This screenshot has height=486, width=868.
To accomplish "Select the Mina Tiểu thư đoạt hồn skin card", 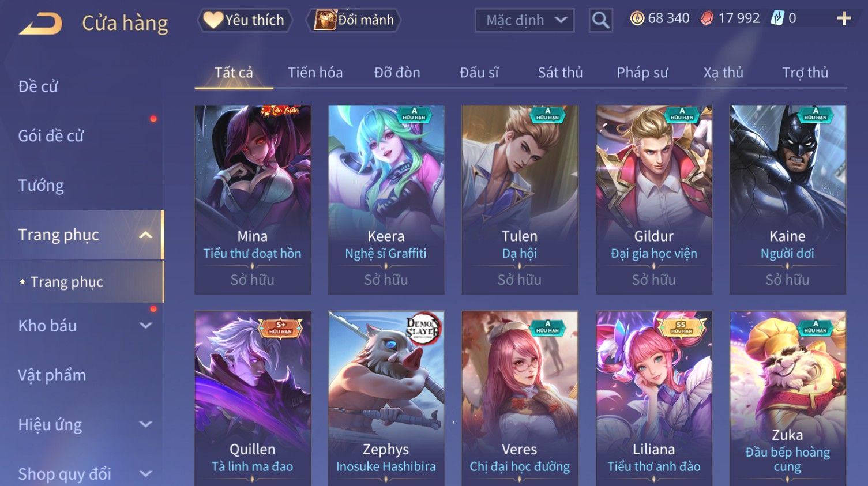I will (x=253, y=199).
